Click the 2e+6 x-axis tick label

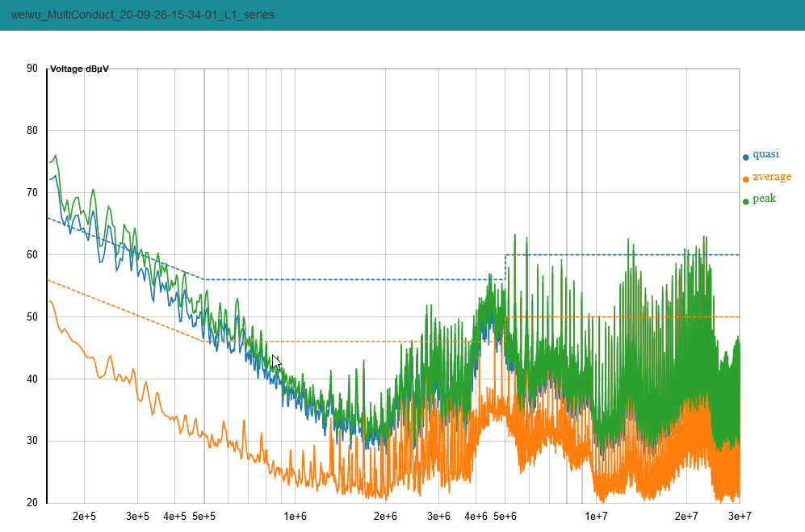pyautogui.click(x=385, y=516)
